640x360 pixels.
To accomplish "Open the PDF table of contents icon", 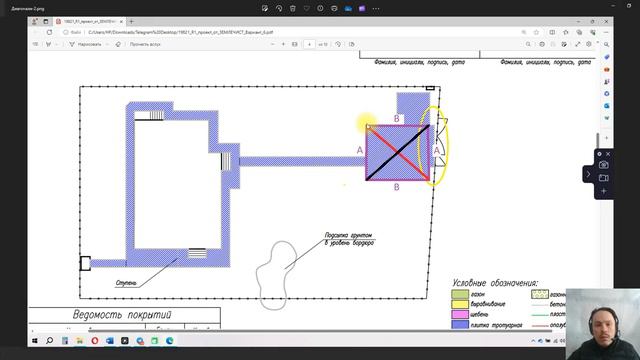I will [35, 44].
